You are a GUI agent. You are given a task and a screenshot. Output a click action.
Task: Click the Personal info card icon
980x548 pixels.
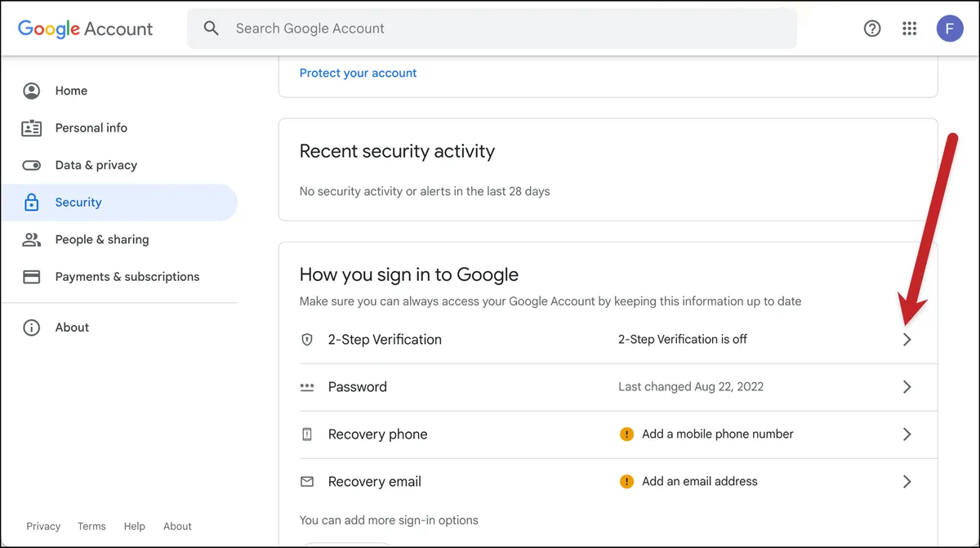coord(32,128)
